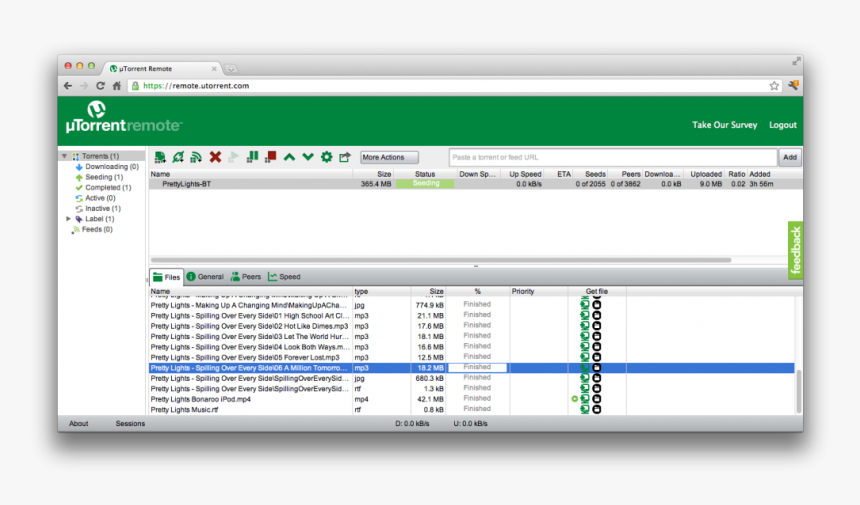The height and width of the screenshot is (505, 860).
Task: Move torrent down the queue
Action: pyautogui.click(x=308, y=157)
